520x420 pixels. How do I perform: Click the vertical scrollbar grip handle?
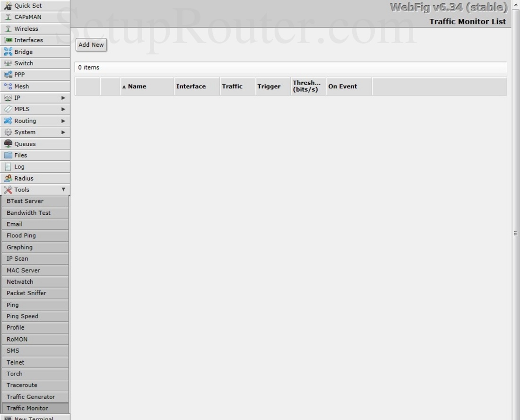[x=515, y=233]
